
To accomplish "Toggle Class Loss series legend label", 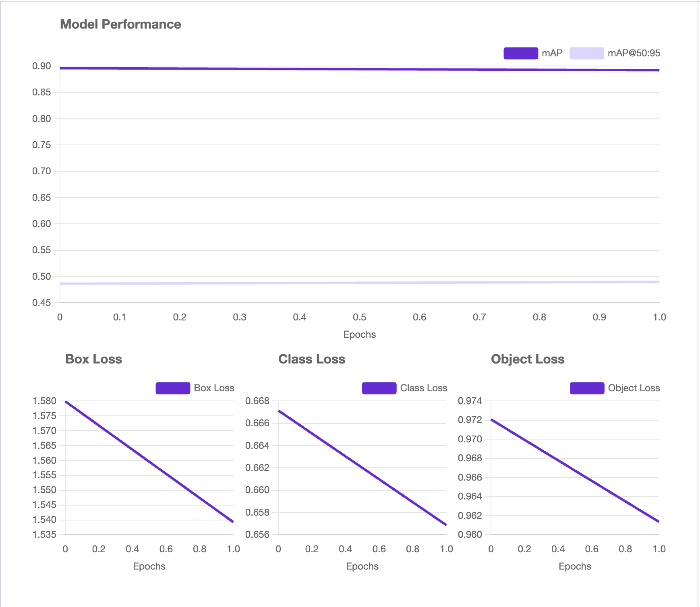I will point(423,388).
